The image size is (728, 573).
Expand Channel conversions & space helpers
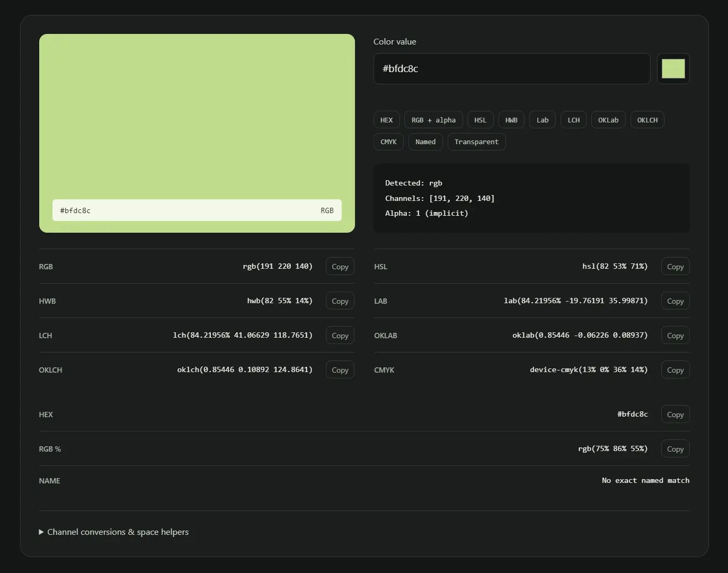pos(114,532)
